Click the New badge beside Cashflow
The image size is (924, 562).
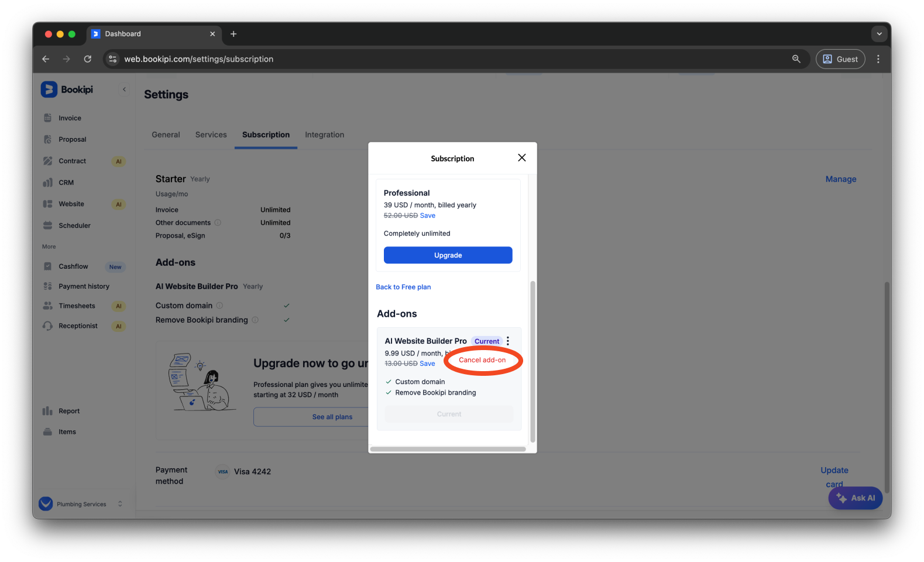(x=115, y=267)
